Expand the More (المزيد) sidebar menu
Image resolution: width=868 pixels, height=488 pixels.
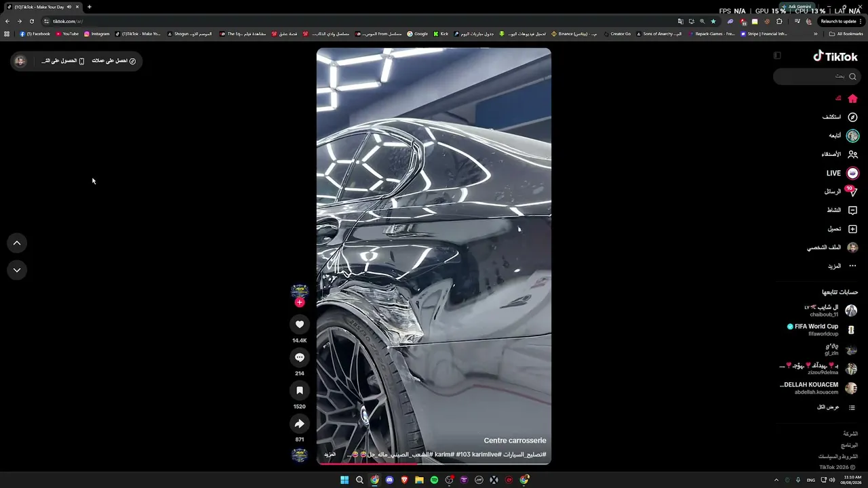842,266
